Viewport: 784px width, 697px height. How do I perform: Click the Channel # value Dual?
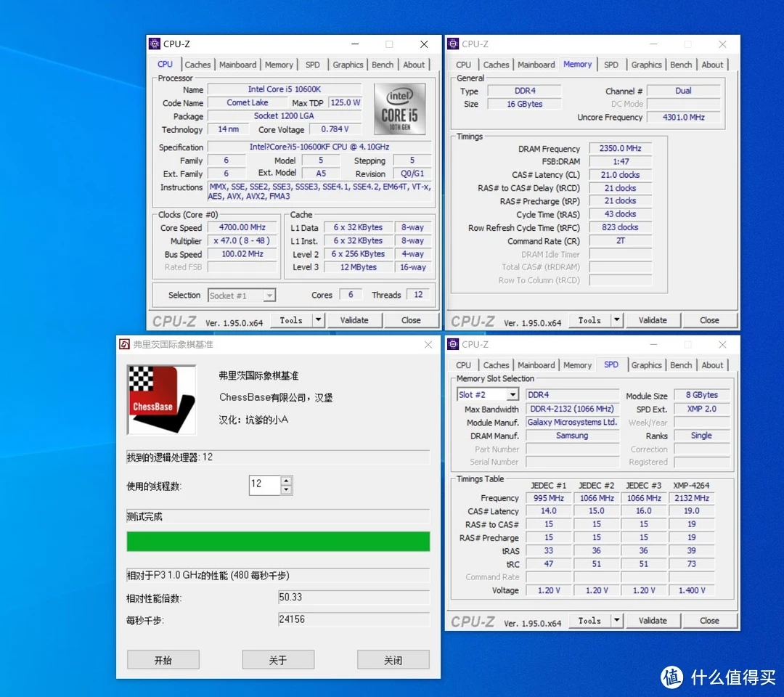tap(684, 91)
